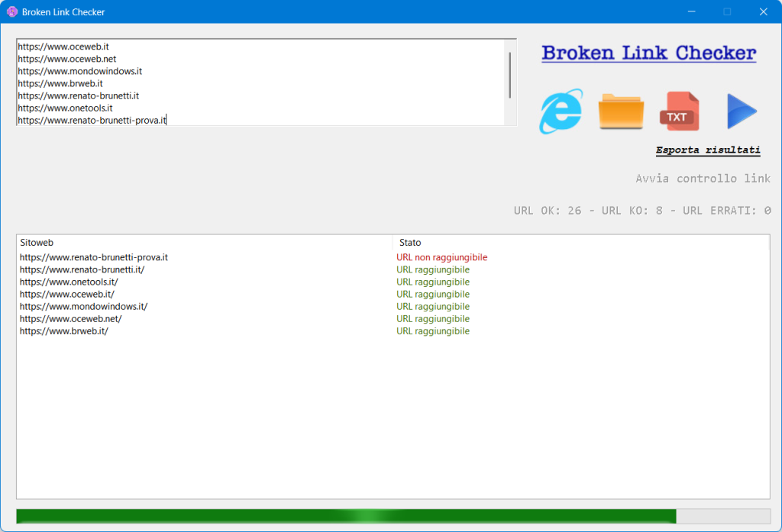Click the folder icon between IE and TXT
This screenshot has width=782, height=532.
(621, 111)
